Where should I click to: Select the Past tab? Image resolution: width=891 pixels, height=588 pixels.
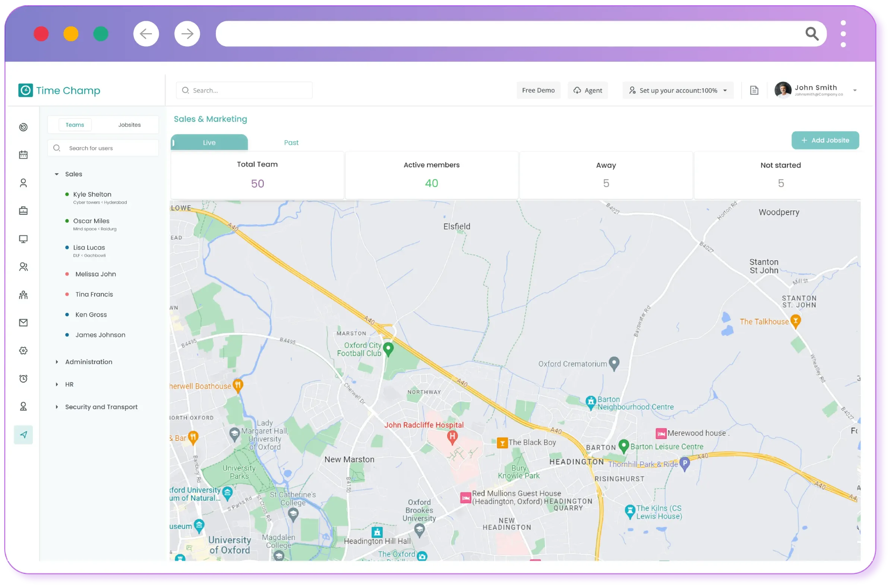pos(291,143)
